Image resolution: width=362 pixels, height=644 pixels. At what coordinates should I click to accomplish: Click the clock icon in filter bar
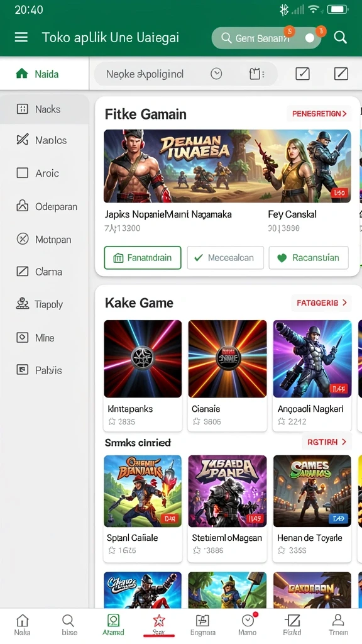(x=216, y=74)
